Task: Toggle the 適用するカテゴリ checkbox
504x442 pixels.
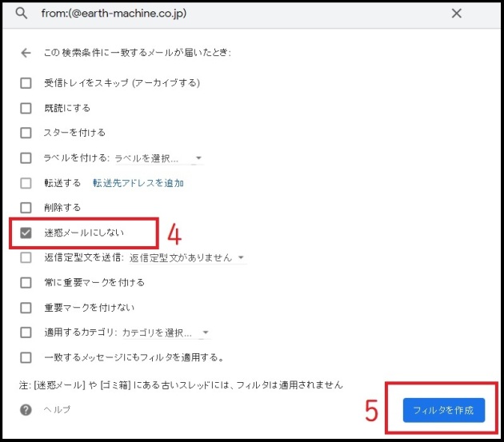Action: pyautogui.click(x=26, y=332)
